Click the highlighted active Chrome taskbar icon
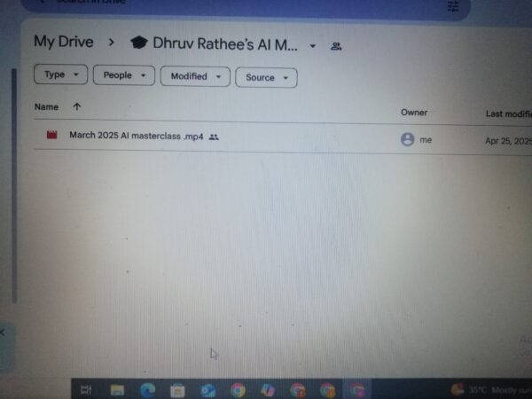 [357, 390]
